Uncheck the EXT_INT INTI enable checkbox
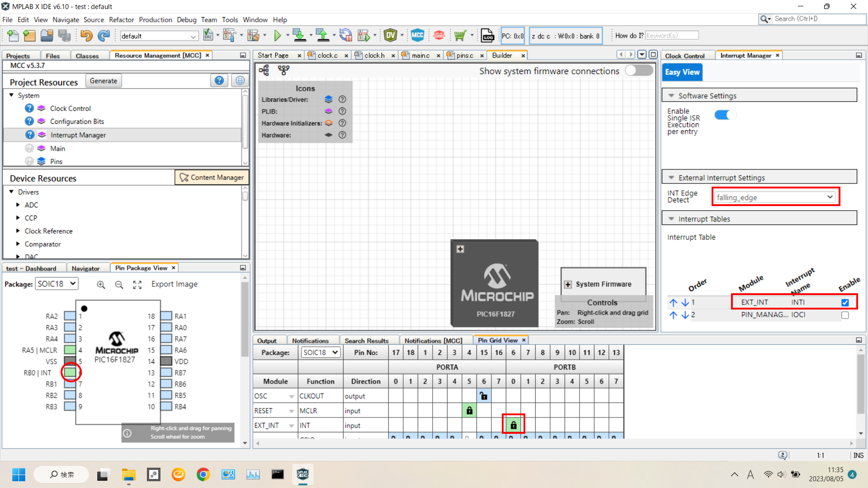The height and width of the screenshot is (488, 868). (x=844, y=302)
